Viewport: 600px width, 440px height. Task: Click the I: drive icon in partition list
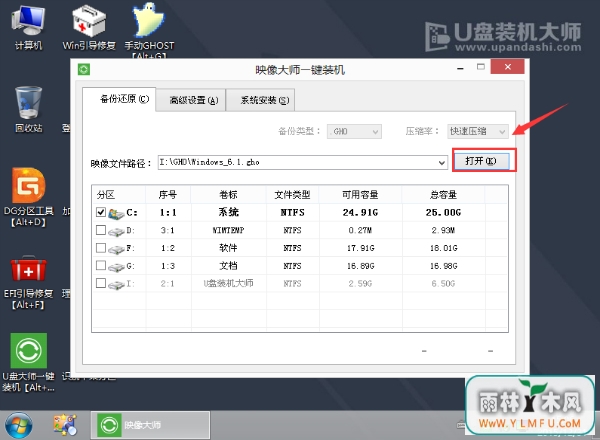116,284
